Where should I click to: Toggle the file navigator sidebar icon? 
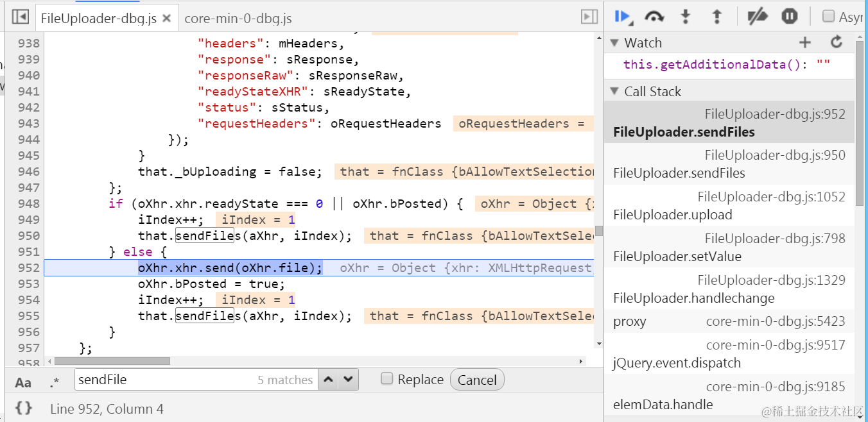point(20,17)
